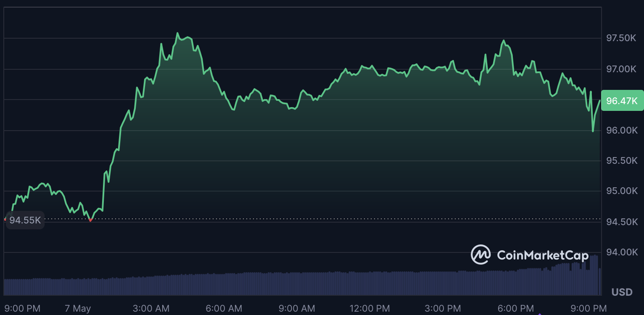Image resolution: width=644 pixels, height=315 pixels.
Task: Click the USD currency label
Action: point(622,292)
